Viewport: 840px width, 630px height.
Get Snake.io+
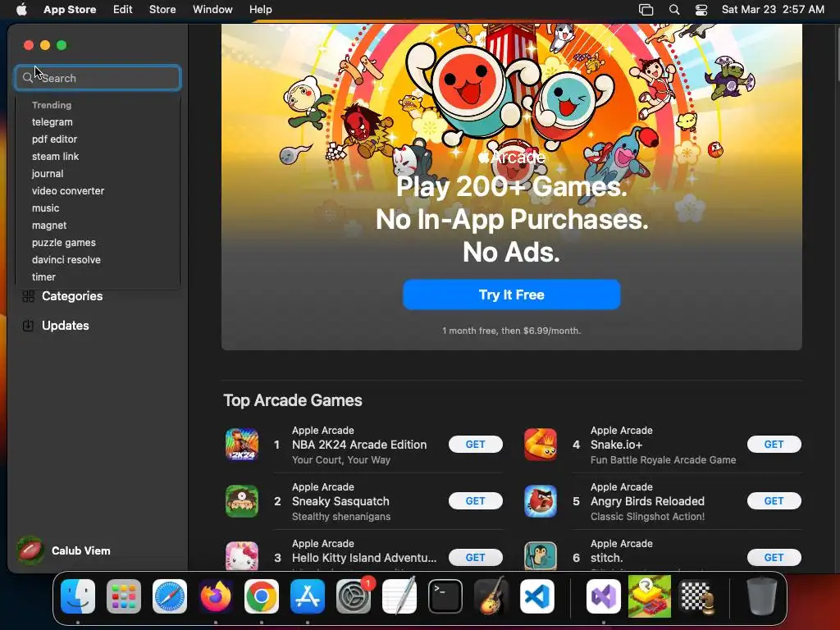point(774,444)
